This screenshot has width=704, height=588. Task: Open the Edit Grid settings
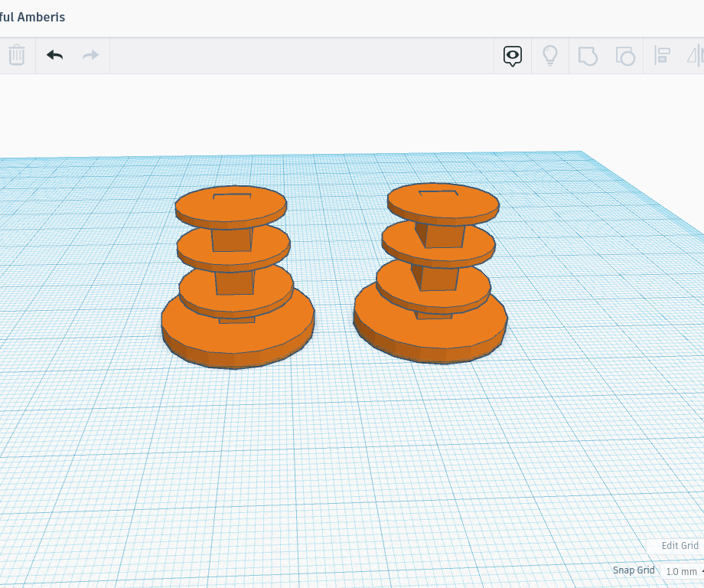click(x=680, y=545)
